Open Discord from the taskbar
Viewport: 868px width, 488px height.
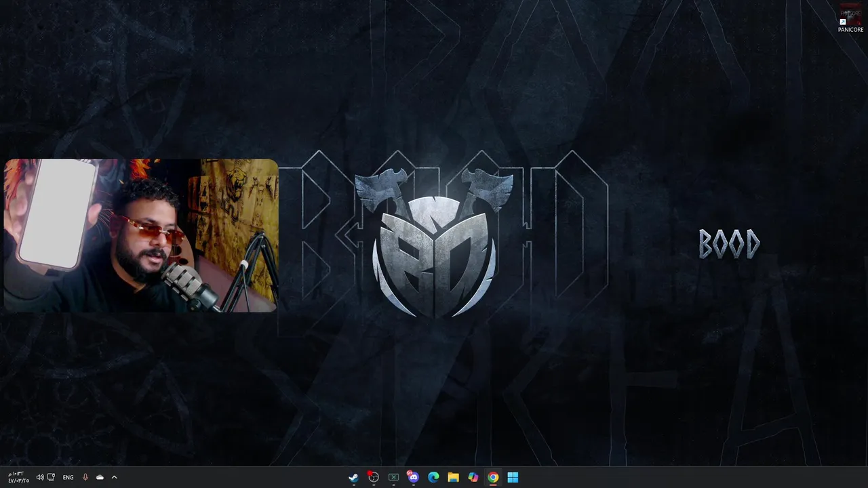point(413,477)
